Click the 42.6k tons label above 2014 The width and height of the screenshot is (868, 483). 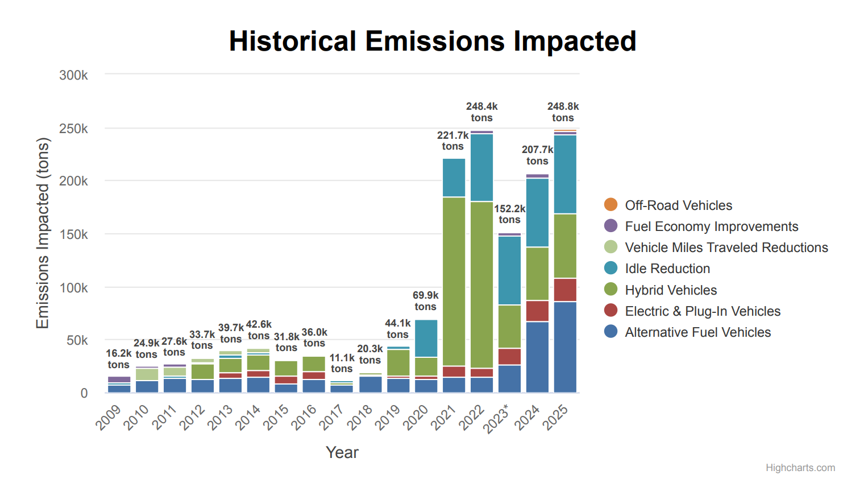click(x=259, y=330)
